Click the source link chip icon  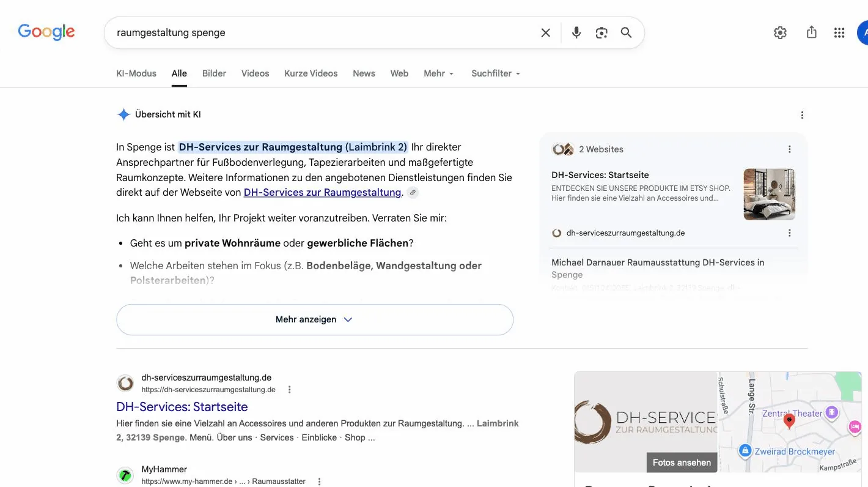pyautogui.click(x=413, y=193)
